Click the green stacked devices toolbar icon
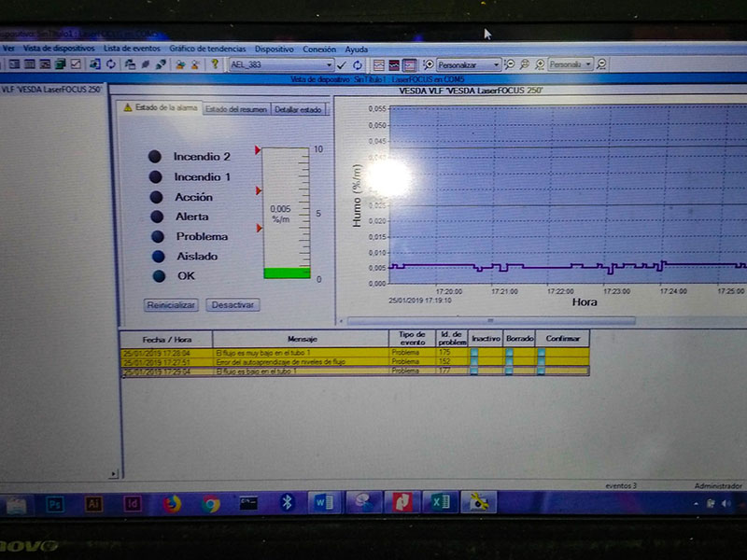The image size is (747, 560). [x=60, y=63]
